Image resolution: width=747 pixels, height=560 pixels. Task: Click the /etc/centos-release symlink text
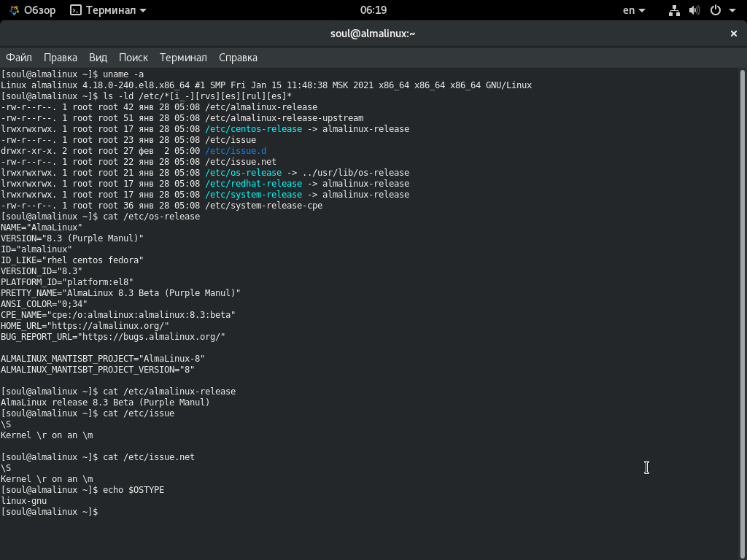tap(253, 129)
